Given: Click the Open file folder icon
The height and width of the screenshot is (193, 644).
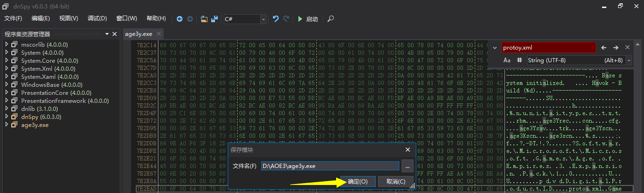Looking at the screenshot, I should click(204, 19).
